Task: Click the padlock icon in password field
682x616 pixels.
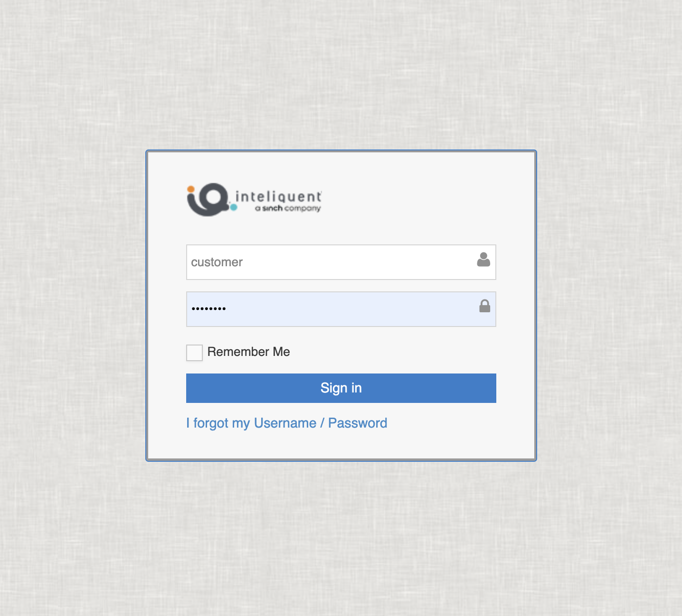Action: pyautogui.click(x=484, y=306)
